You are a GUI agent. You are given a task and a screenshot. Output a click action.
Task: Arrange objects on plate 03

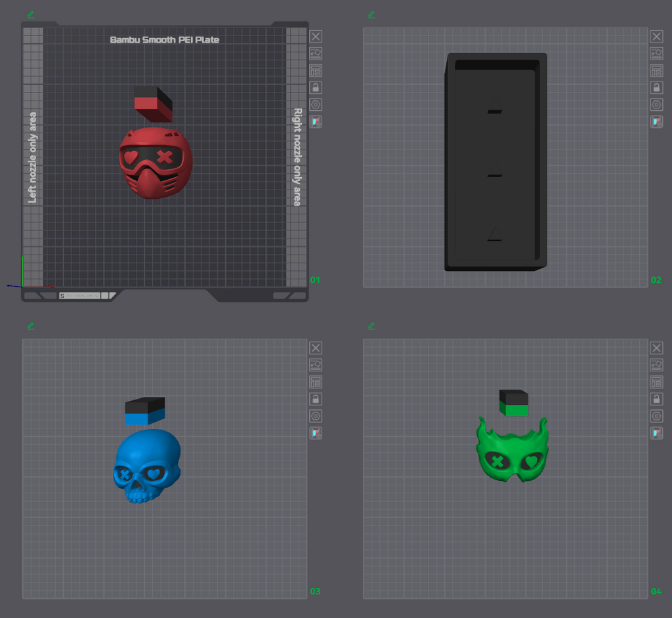click(316, 382)
